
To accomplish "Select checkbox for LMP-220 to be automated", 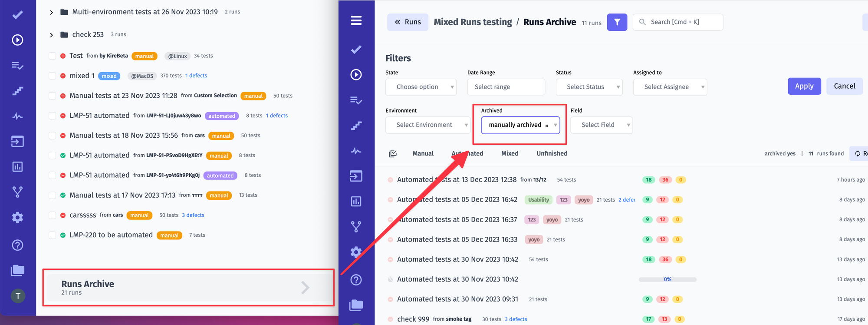I will click(x=52, y=235).
